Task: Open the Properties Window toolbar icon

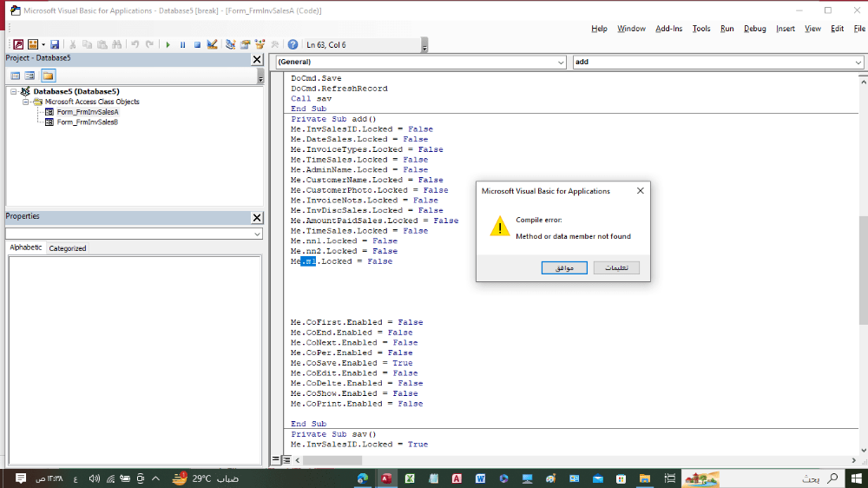Action: 245,44
